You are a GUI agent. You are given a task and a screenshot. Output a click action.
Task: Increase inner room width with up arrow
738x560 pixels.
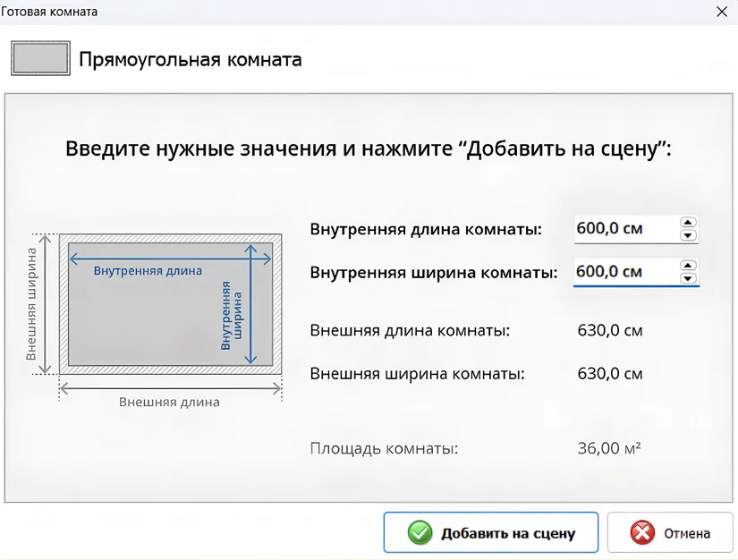(x=688, y=266)
